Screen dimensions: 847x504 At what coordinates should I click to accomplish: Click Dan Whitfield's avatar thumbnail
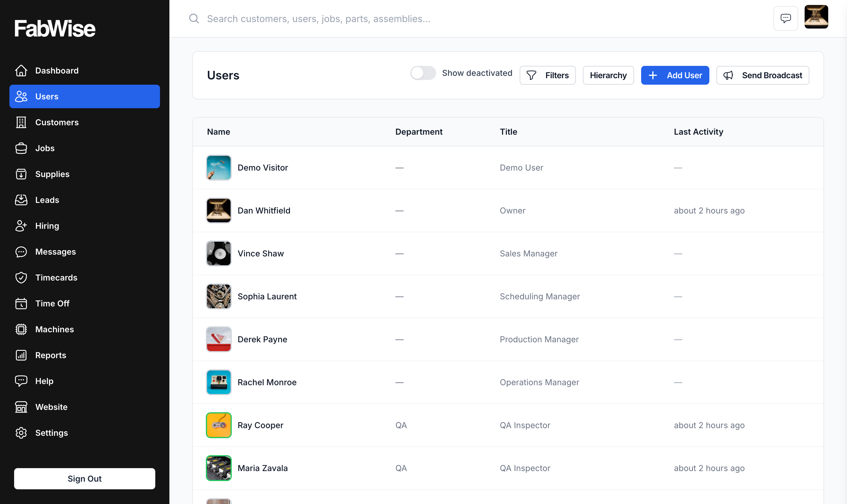(x=219, y=211)
